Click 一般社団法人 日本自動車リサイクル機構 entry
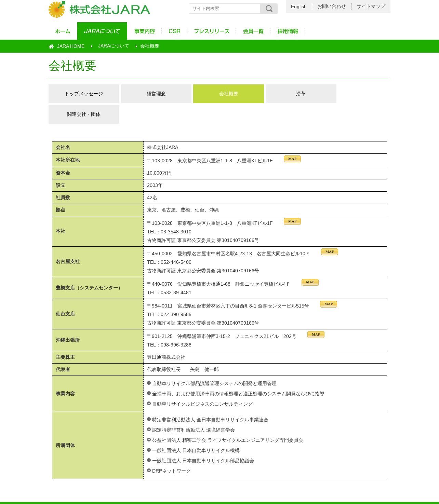439x504 pixels. pyautogui.click(x=196, y=450)
